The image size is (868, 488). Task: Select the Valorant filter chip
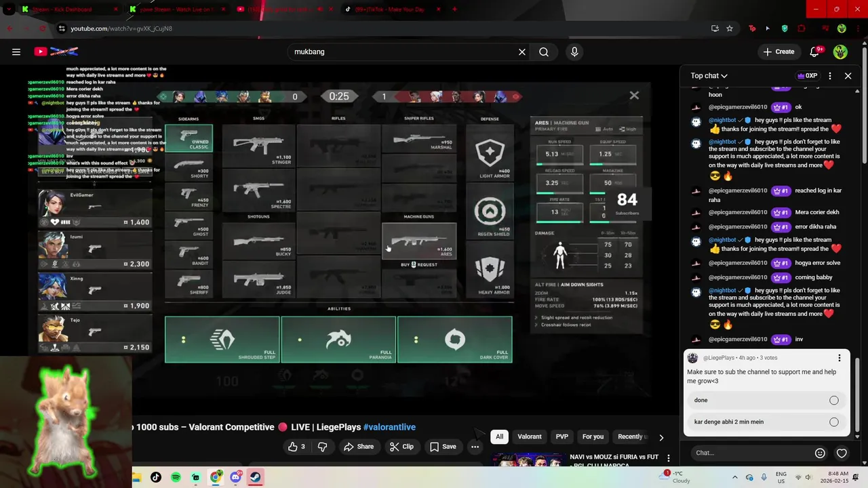coord(530,436)
